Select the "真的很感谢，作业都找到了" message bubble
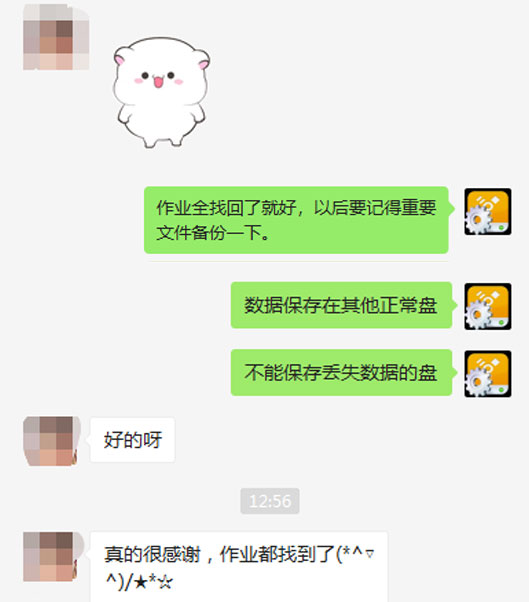Viewport: 529px width, 602px height. coord(239,567)
